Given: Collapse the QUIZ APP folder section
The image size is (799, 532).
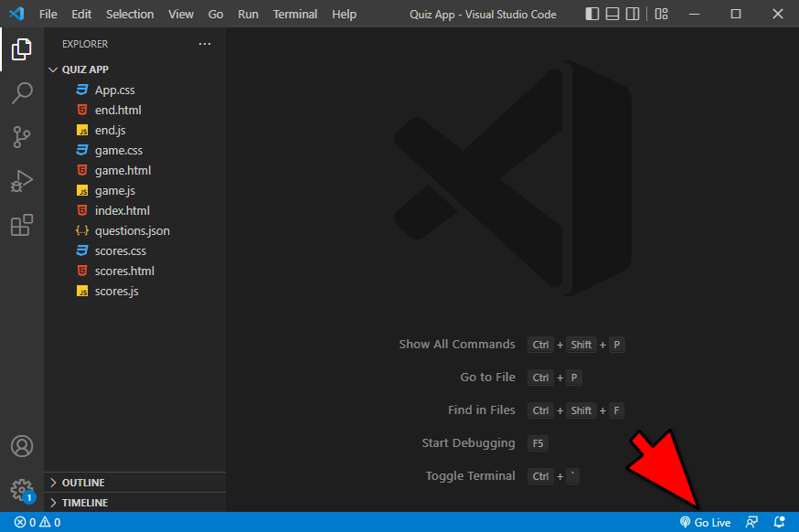Looking at the screenshot, I should [134, 69].
